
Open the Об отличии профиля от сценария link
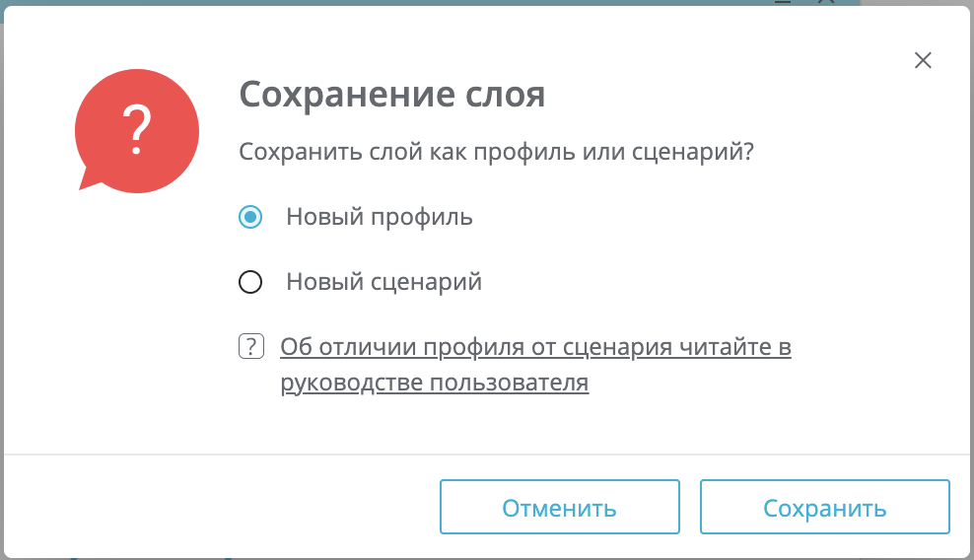click(535, 347)
